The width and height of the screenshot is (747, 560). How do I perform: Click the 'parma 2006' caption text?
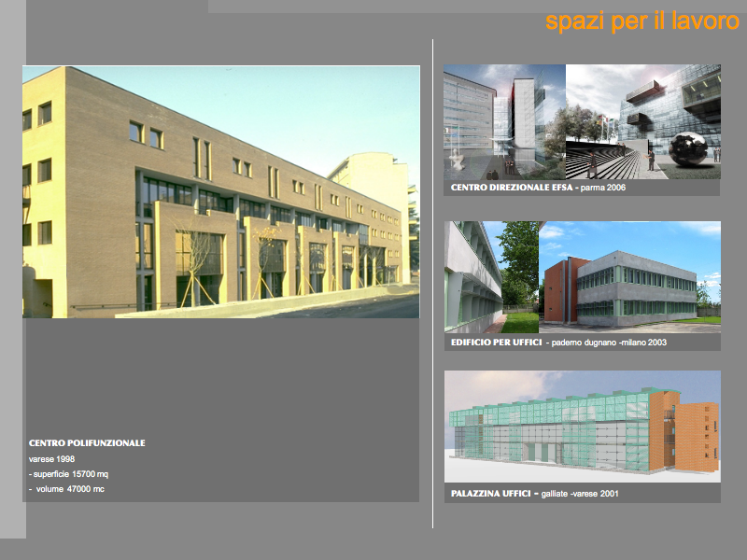603,188
